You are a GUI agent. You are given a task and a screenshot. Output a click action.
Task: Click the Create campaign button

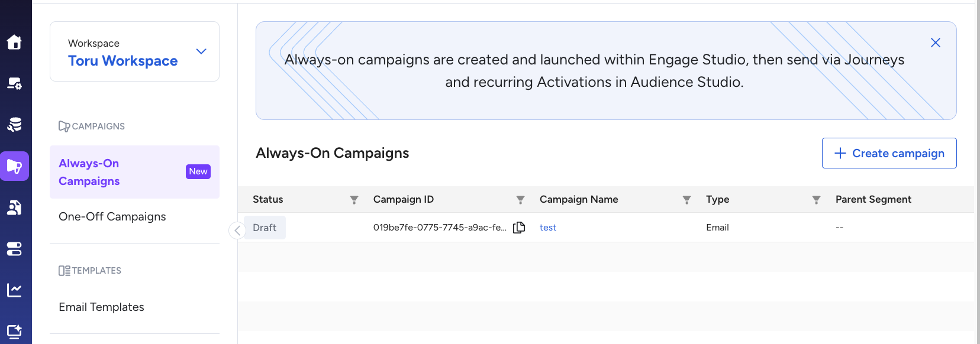point(889,153)
